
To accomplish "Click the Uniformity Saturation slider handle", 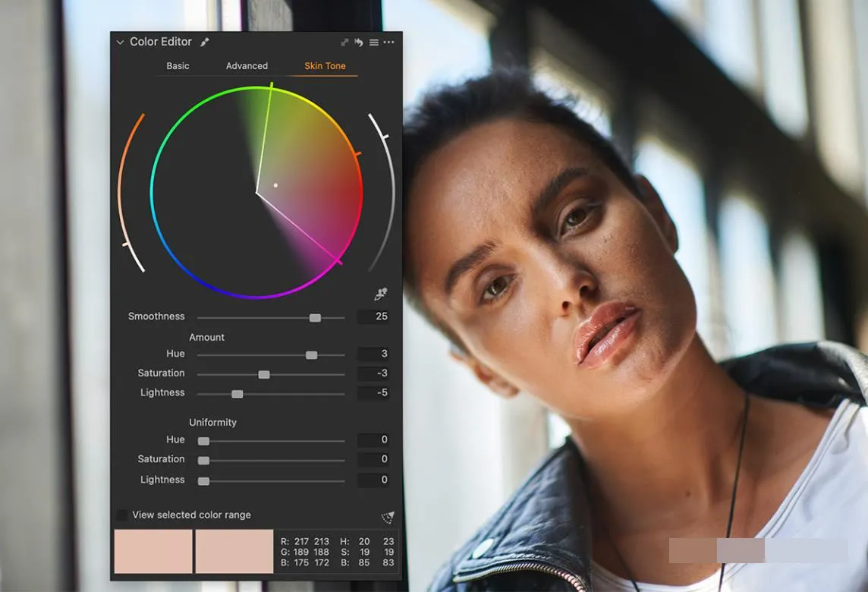I will (203, 460).
